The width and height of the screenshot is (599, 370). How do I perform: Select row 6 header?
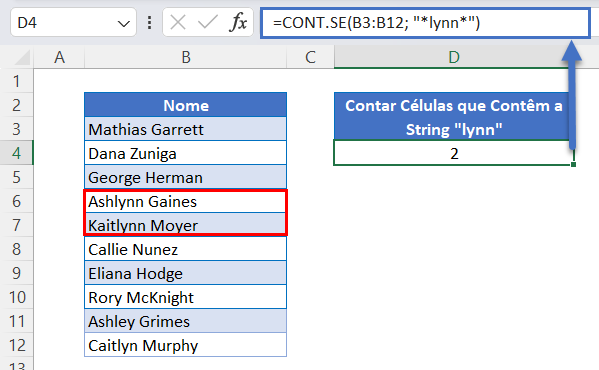[x=16, y=201]
